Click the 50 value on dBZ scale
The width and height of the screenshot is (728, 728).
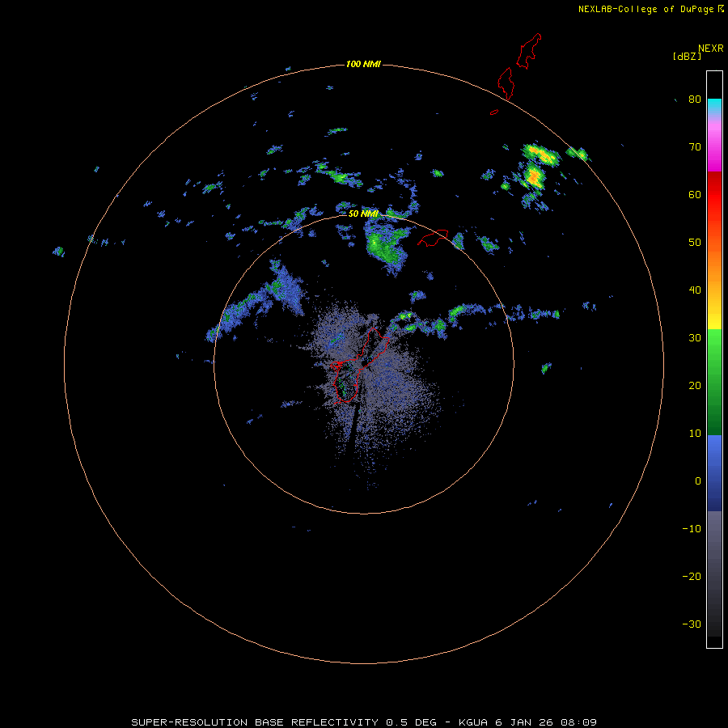click(695, 243)
